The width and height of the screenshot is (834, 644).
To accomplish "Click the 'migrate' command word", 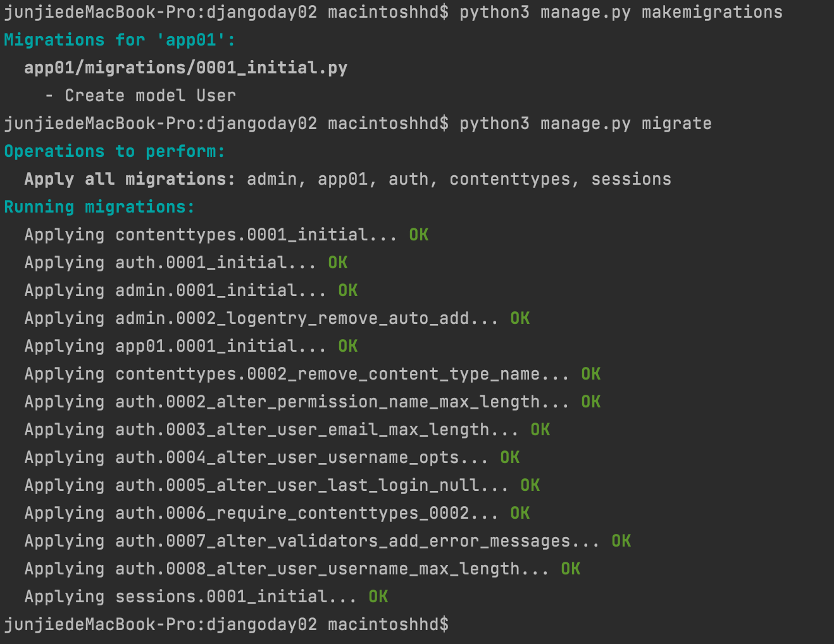I will click(x=676, y=123).
